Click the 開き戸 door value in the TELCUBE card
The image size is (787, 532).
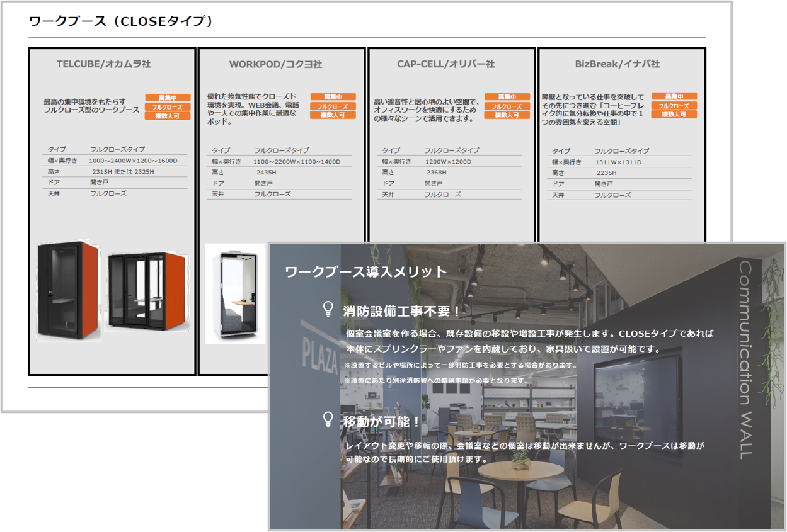[x=99, y=183]
